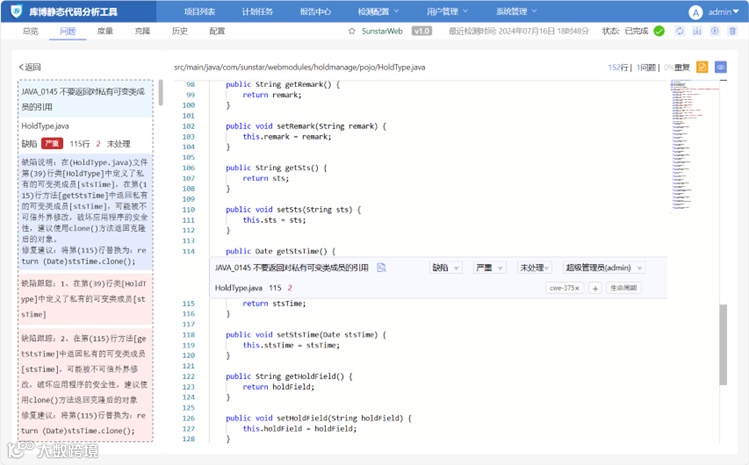The height and width of the screenshot is (465, 749).
Task: Open the 超级管理员(admin) assignee dropdown
Action: 604,268
